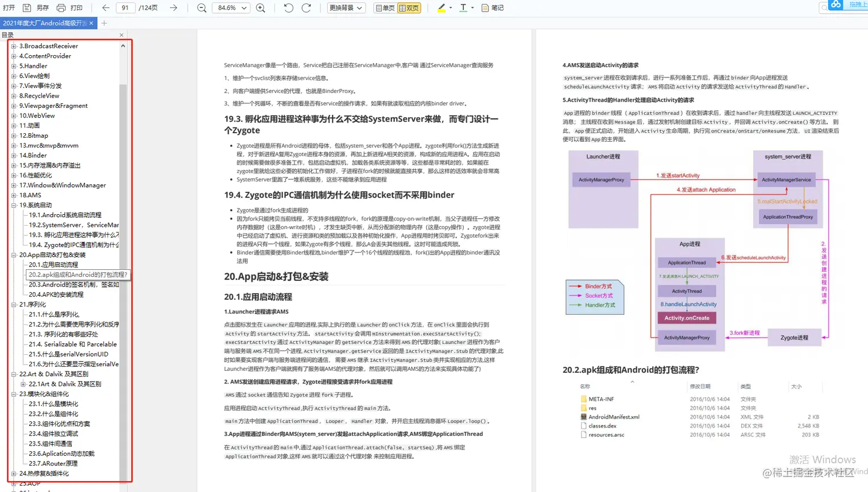Expand the 18.AMS outline node
This screenshot has height=492, width=868.
14,195
